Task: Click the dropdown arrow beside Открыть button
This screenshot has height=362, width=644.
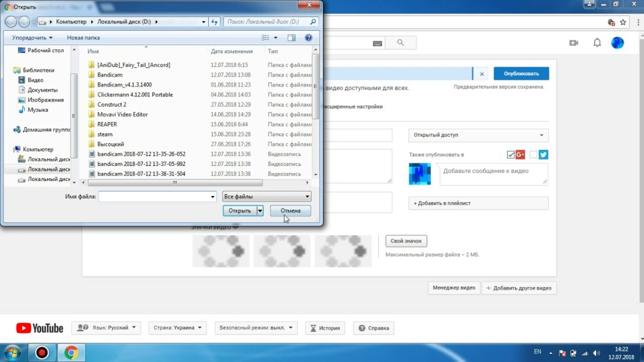Action: pyautogui.click(x=260, y=211)
